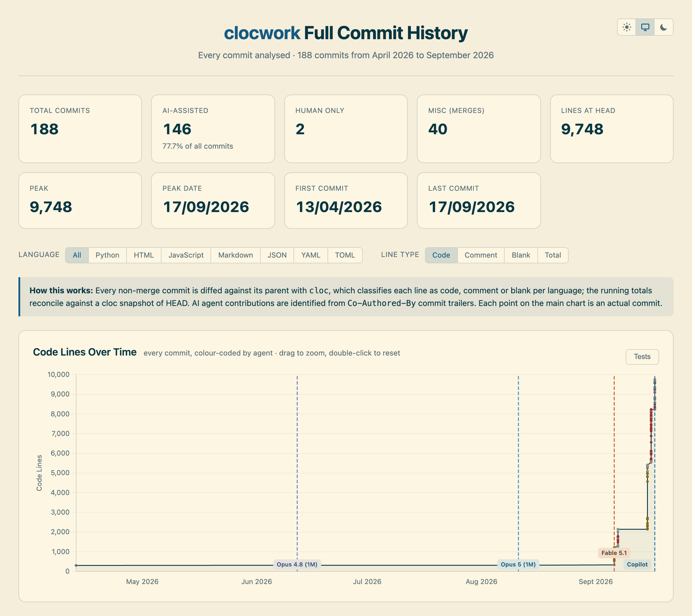Viewport: 692px width, 616px height.
Task: Click the Lines at Head card
Action: (x=611, y=129)
